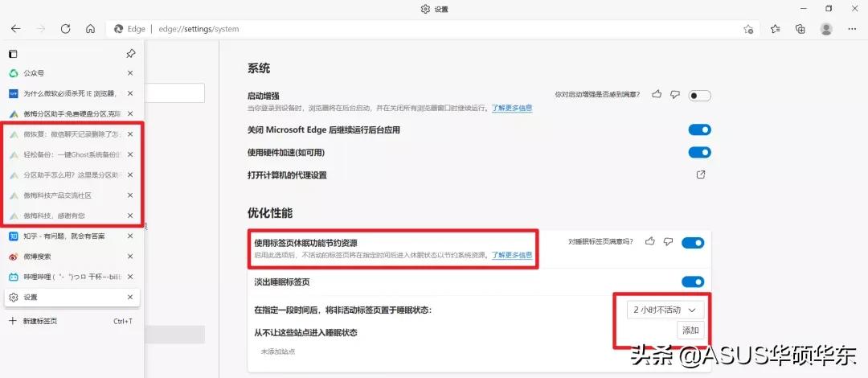Screen dimensions: 868x378
Task: Open the browser home page icon
Action: point(90,29)
